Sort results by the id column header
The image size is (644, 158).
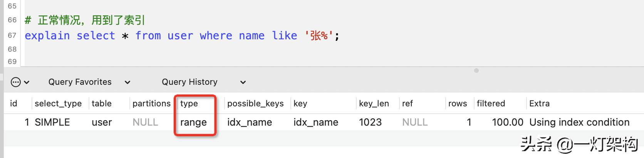click(14, 103)
